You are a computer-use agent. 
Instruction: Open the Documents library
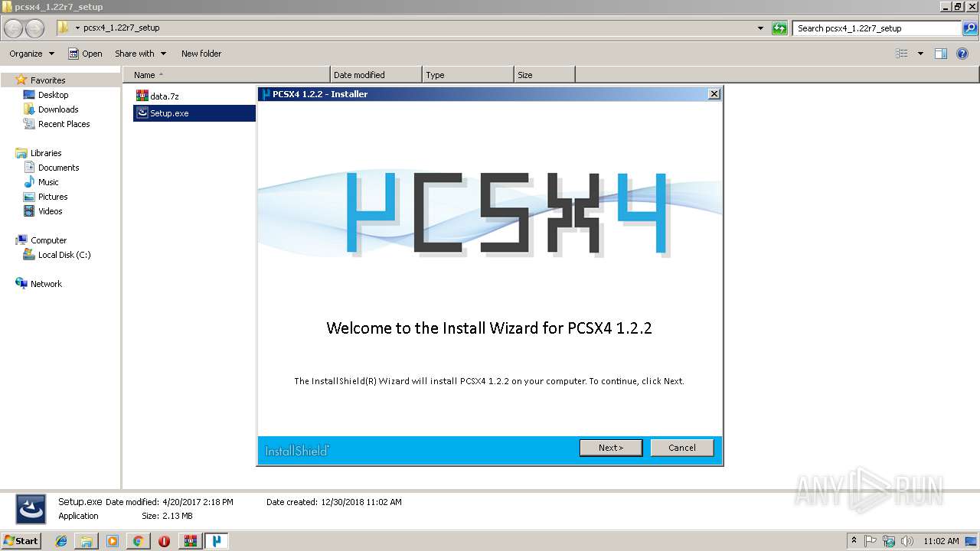pos(58,168)
